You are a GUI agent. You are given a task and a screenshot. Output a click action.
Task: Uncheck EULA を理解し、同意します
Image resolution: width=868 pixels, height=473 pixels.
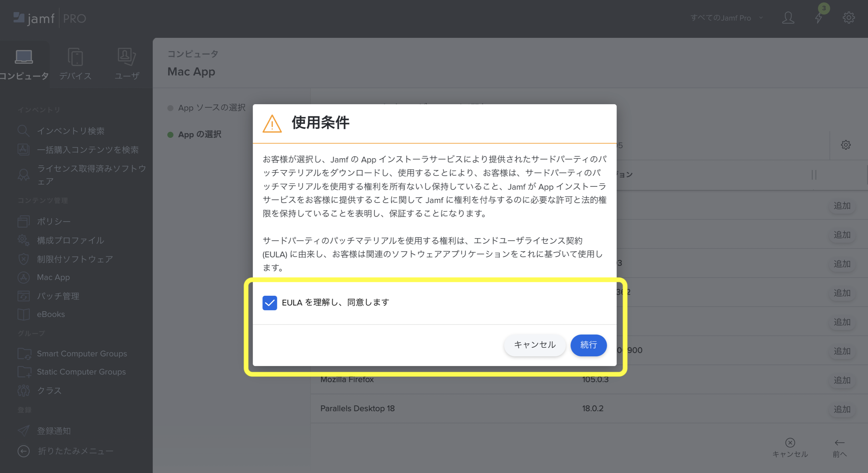pos(269,302)
